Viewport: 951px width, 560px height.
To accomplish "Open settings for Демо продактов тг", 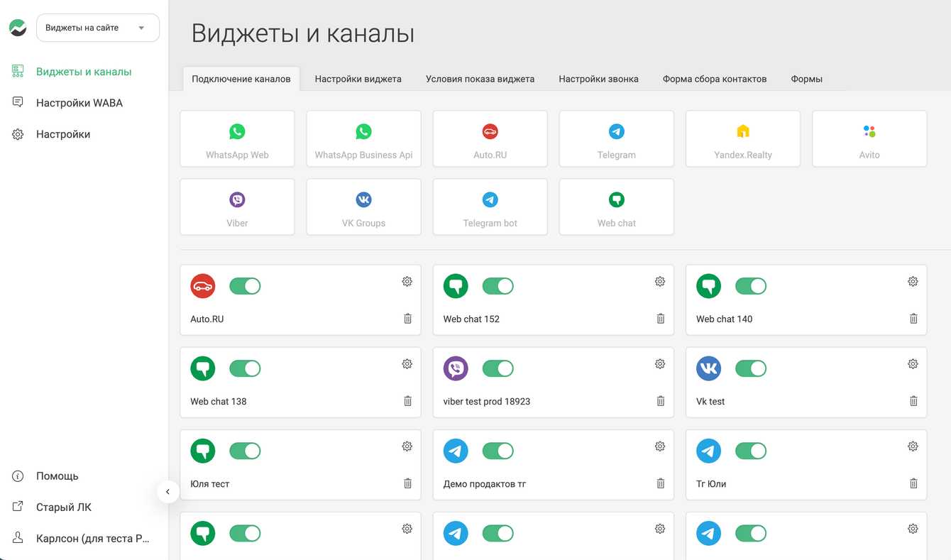I will [x=660, y=446].
